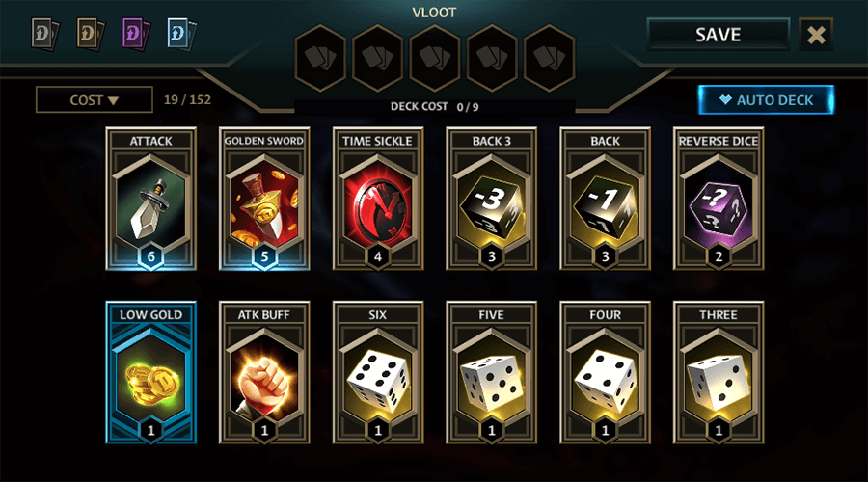Screen dimensions: 868x482
Task: Select the blue deck filter icon
Action: point(181,35)
